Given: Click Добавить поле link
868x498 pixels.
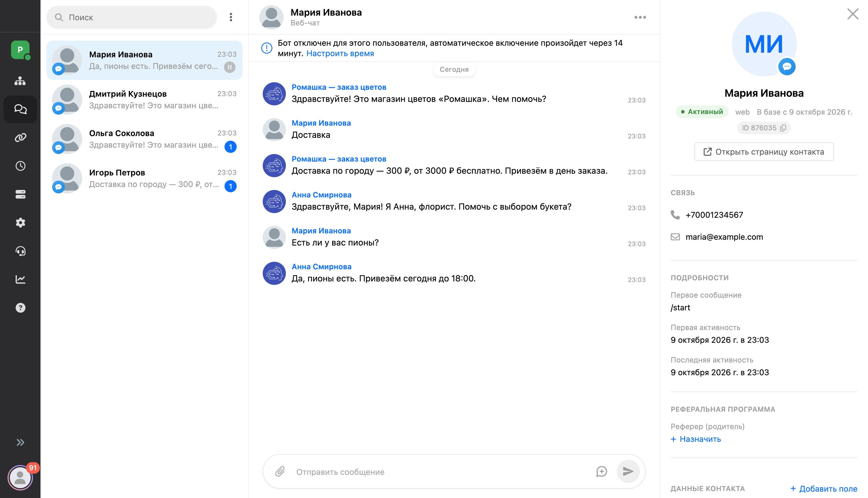Looking at the screenshot, I should point(823,488).
